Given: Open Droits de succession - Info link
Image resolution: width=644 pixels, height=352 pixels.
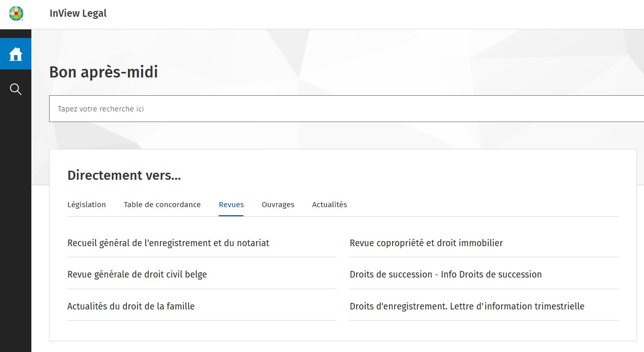Looking at the screenshot, I should pyautogui.click(x=445, y=275).
